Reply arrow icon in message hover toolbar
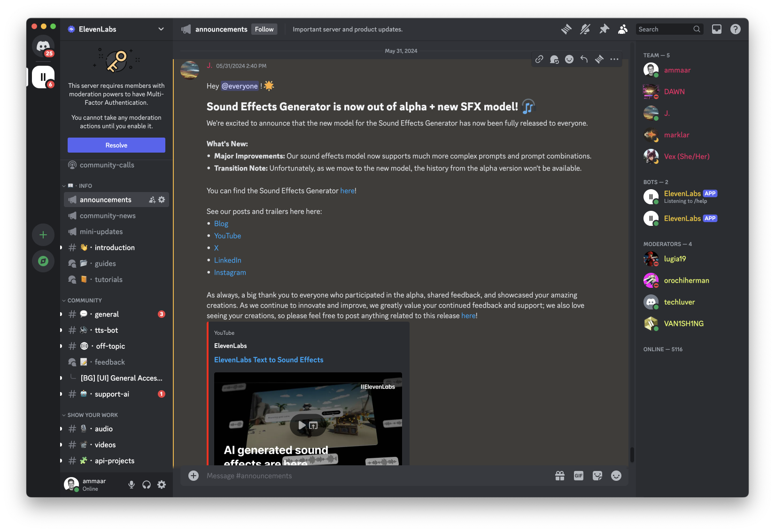This screenshot has height=532, width=775. (x=584, y=59)
